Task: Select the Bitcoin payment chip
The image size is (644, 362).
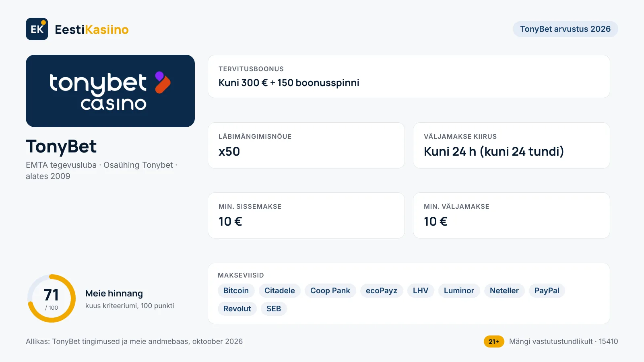Action: coord(236,291)
